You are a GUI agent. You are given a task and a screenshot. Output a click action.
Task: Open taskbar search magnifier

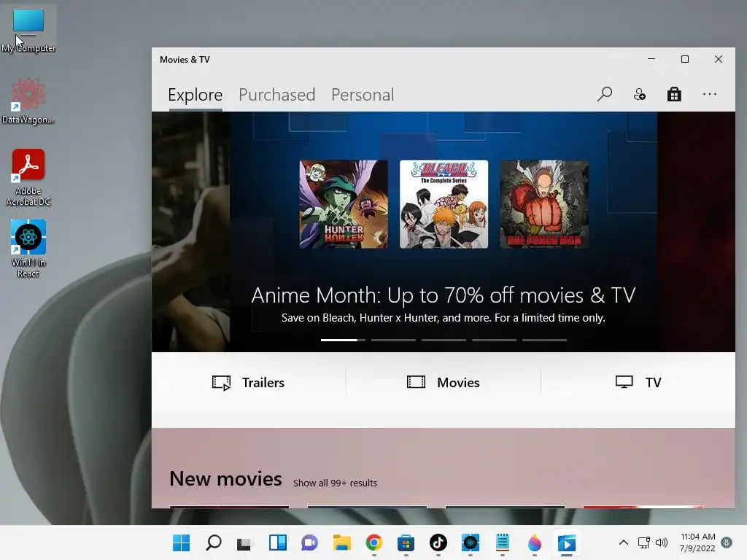pyautogui.click(x=214, y=542)
